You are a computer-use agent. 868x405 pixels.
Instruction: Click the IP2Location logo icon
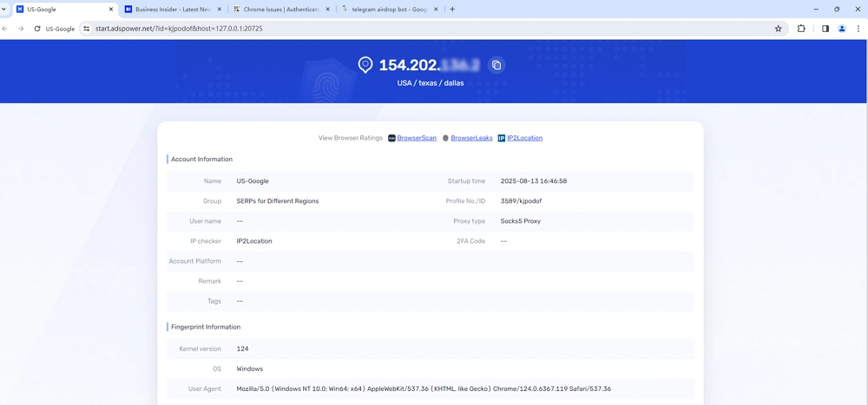coord(502,138)
